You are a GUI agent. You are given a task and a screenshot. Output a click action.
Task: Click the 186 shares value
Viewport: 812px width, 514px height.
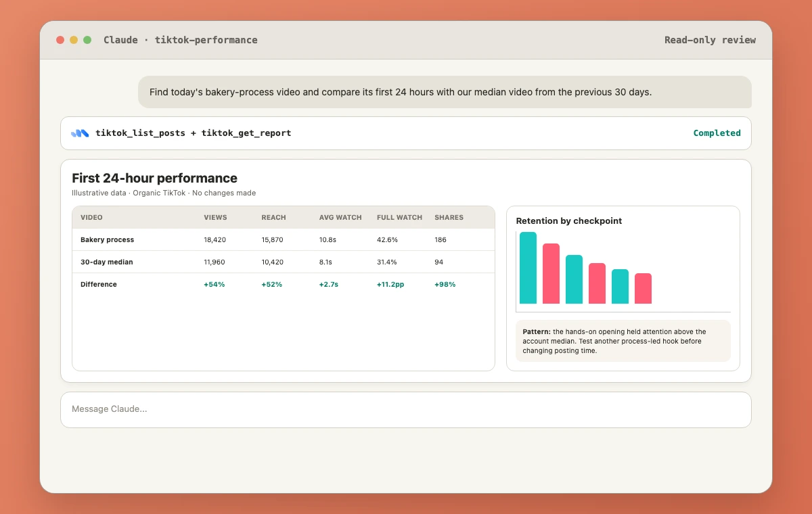(x=441, y=239)
